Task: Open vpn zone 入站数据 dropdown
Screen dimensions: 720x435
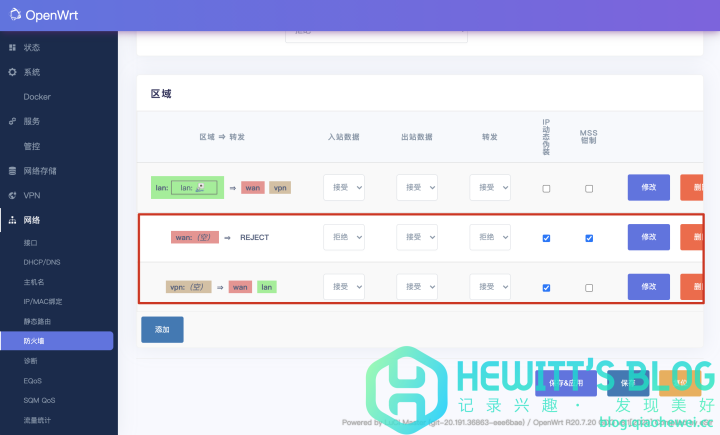Action: coord(344,287)
